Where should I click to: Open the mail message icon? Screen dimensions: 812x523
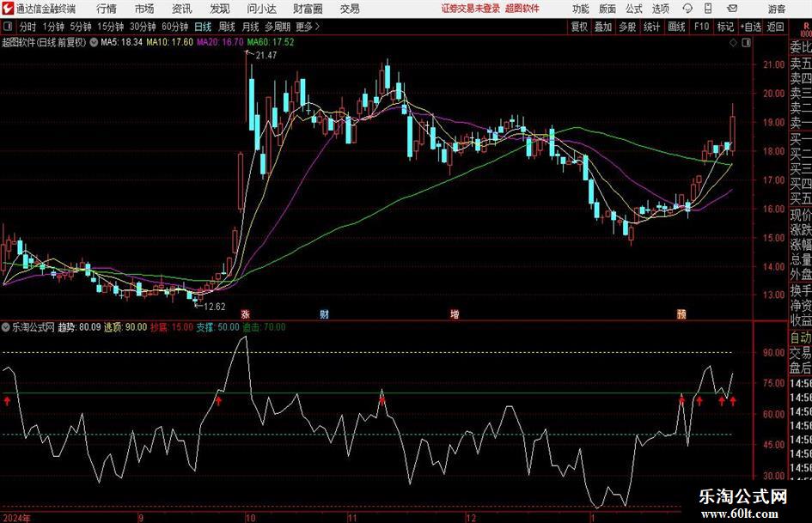[732, 9]
